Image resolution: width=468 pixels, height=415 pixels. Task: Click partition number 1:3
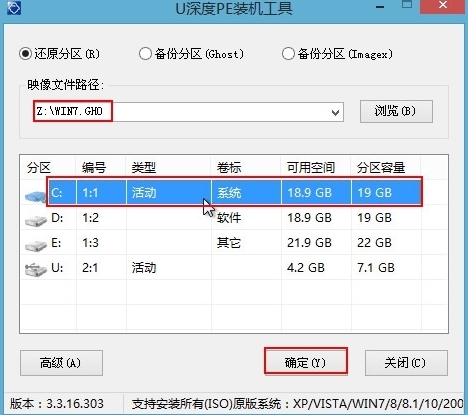(90, 243)
